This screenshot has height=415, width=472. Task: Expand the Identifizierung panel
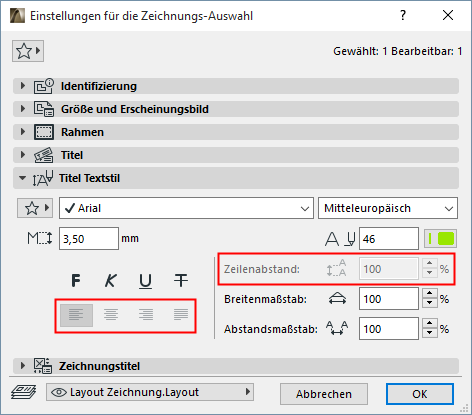[x=23, y=86]
